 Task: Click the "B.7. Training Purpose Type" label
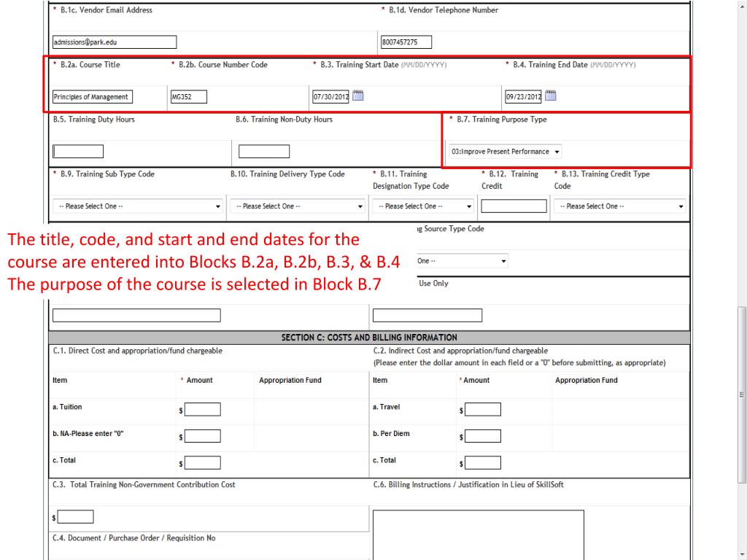(x=502, y=120)
